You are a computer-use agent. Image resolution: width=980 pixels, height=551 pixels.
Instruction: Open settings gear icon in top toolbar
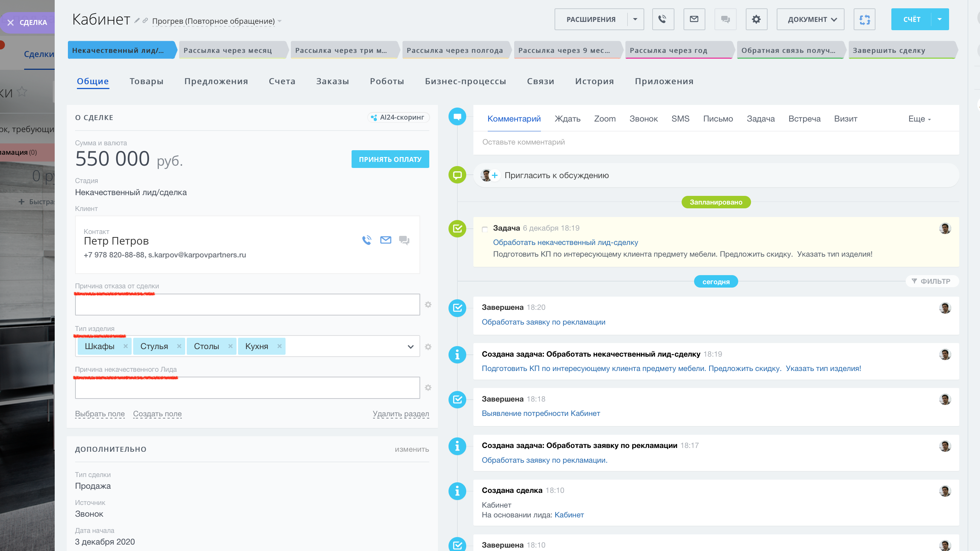[756, 19]
